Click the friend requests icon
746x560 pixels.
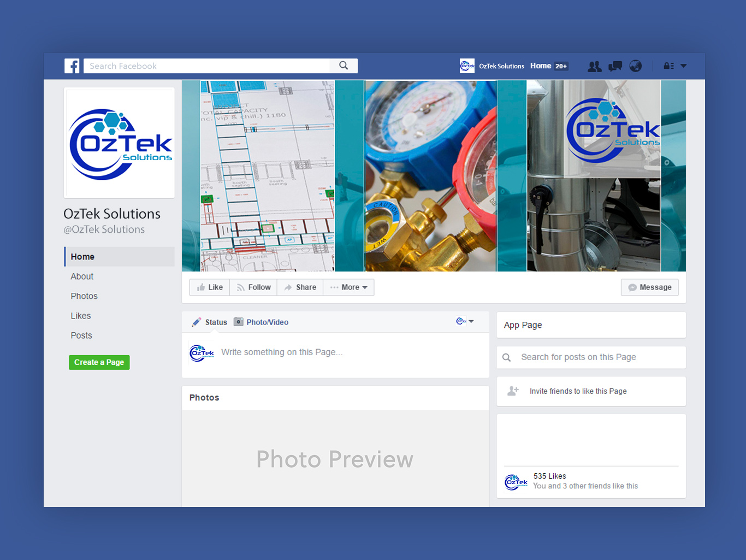click(x=594, y=66)
